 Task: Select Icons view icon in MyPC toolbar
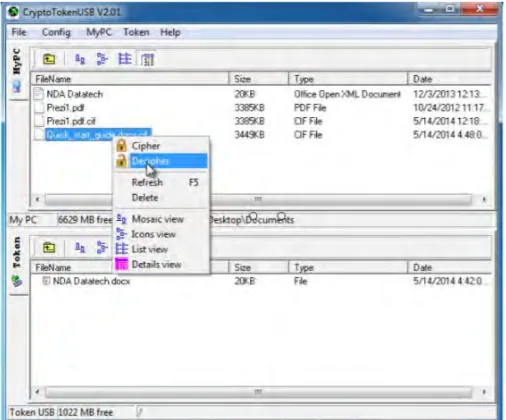coord(102,59)
